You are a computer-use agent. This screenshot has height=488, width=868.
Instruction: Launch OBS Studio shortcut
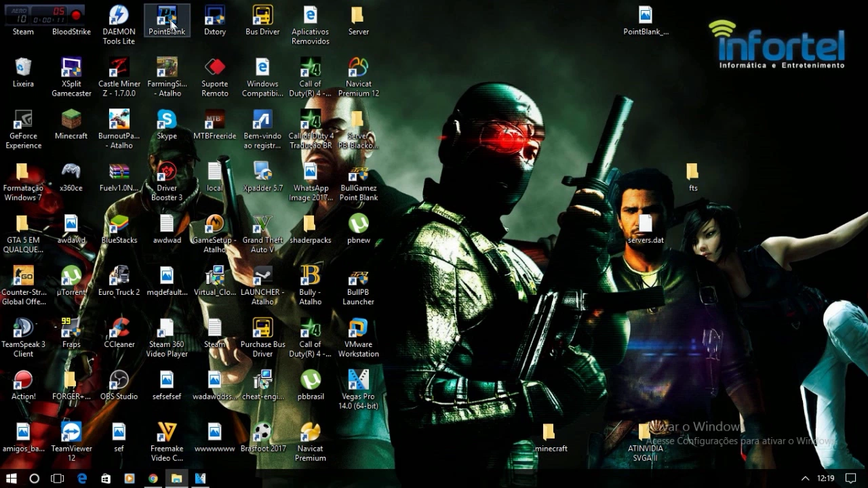pyautogui.click(x=119, y=386)
